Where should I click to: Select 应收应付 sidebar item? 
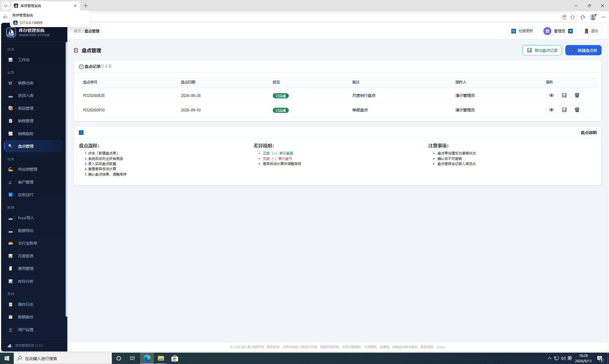[x=33, y=195]
